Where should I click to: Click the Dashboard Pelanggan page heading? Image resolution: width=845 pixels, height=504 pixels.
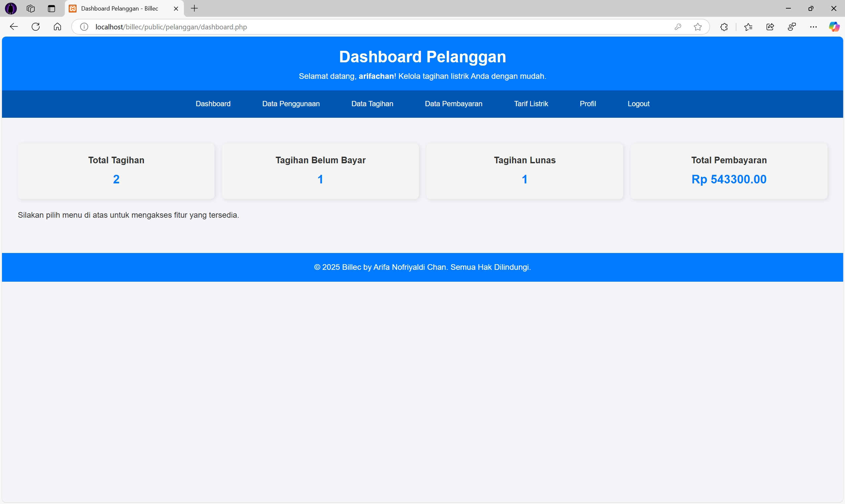(x=422, y=57)
